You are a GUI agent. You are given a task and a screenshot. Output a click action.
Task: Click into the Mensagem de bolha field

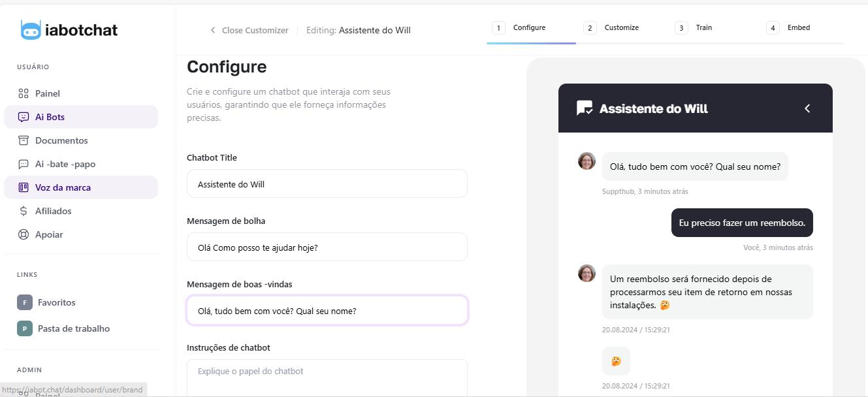[x=327, y=247]
